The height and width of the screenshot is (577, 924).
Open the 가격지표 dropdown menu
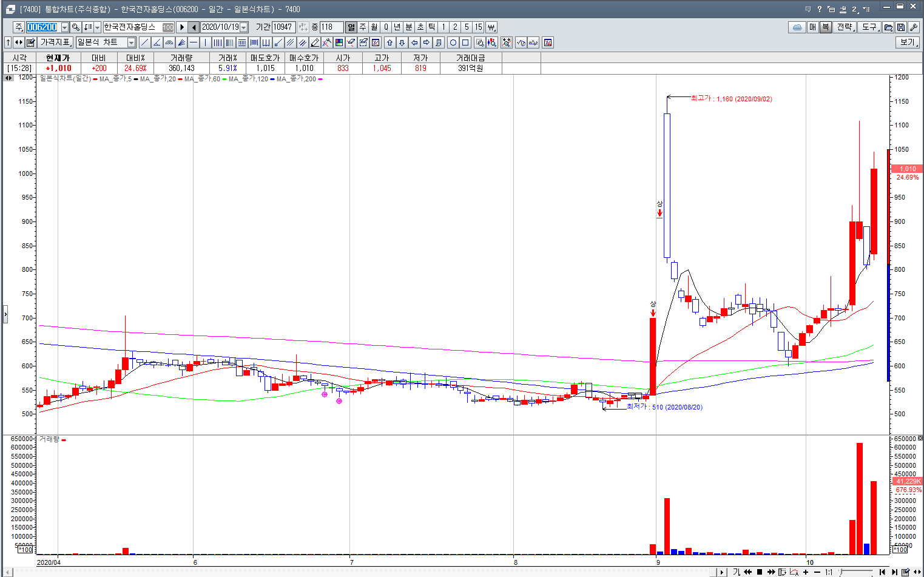click(x=55, y=42)
